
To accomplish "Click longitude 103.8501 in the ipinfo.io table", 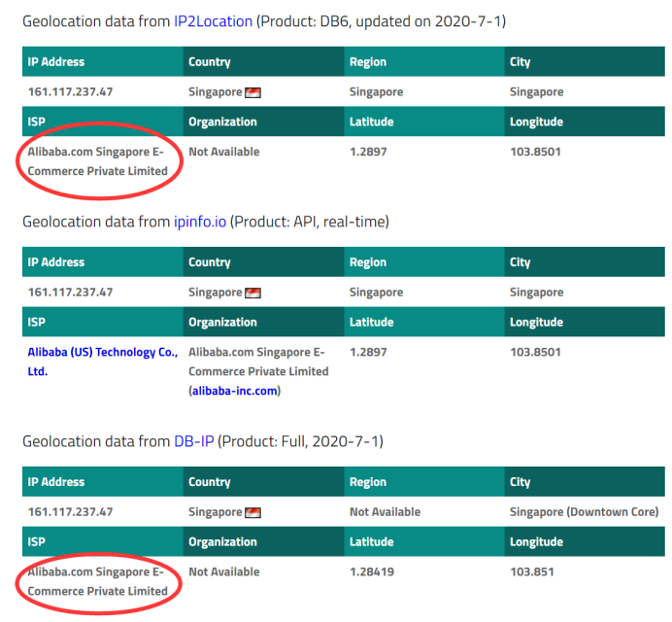I will coord(535,352).
